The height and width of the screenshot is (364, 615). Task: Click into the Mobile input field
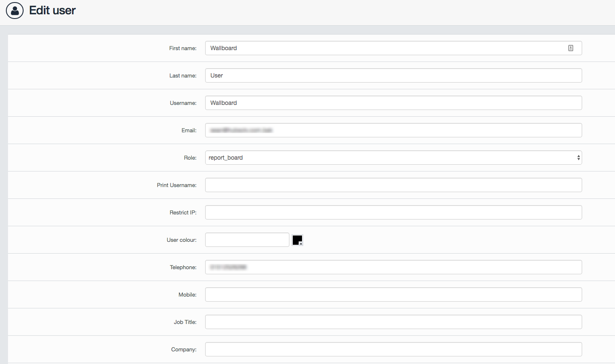(393, 294)
